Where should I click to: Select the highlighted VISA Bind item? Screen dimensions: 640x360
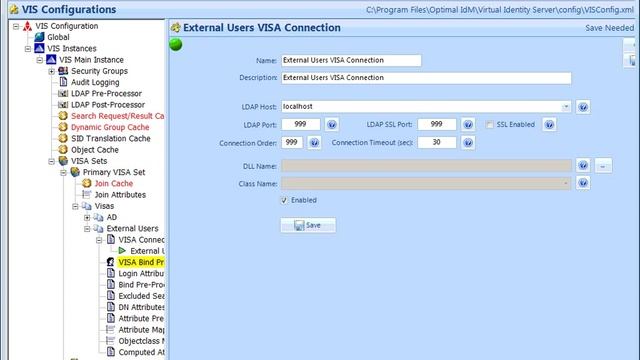coord(141,262)
